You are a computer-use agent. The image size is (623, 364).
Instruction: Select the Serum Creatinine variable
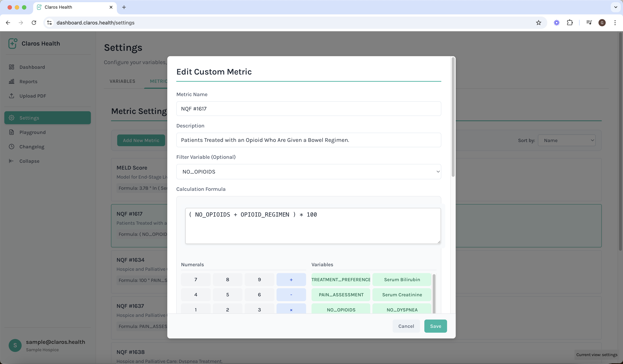point(402,295)
